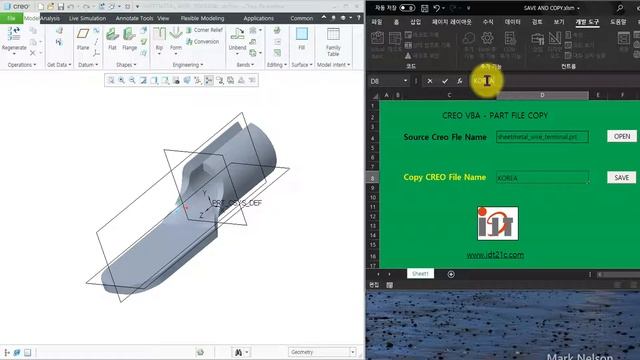640x360 pixels.
Task: Open the 개발 도구 tab in Excel
Action: pyautogui.click(x=587, y=22)
